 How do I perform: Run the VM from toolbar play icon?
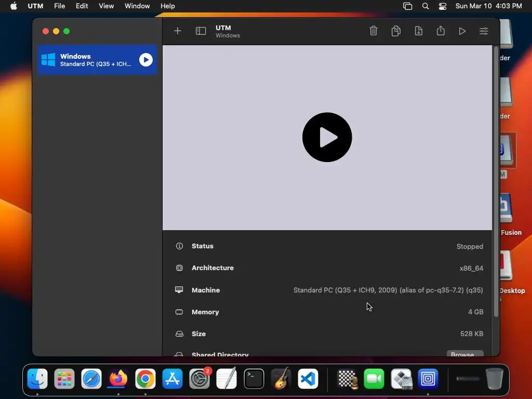coord(462,31)
